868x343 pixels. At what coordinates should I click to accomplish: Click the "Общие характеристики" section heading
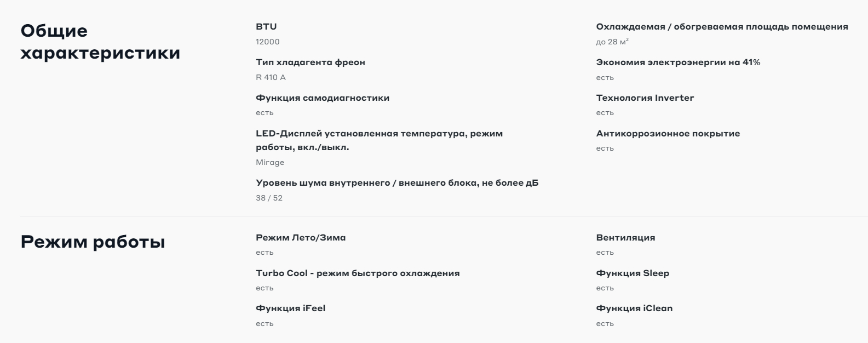pos(100,42)
